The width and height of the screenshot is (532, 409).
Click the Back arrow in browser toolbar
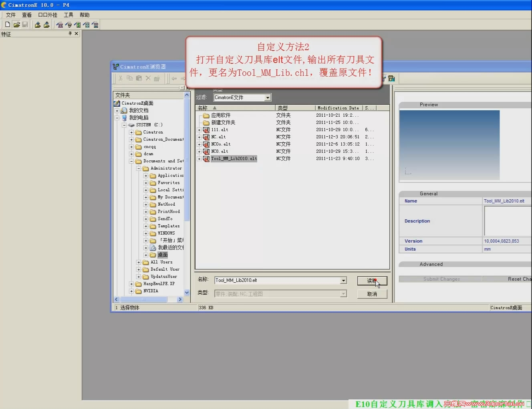(x=174, y=78)
